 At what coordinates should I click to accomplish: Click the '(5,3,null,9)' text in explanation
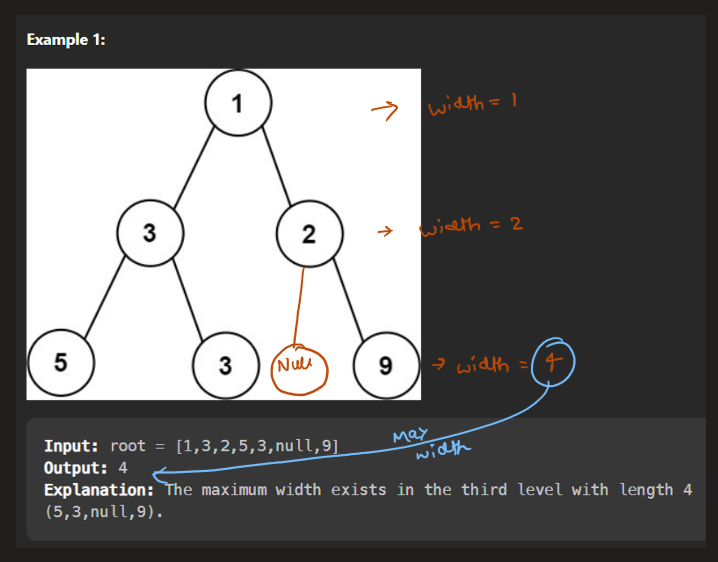tap(96, 511)
